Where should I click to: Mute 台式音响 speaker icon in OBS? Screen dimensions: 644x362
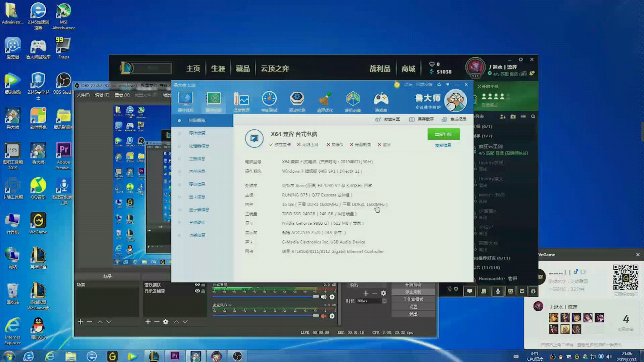pyautogui.click(x=324, y=297)
